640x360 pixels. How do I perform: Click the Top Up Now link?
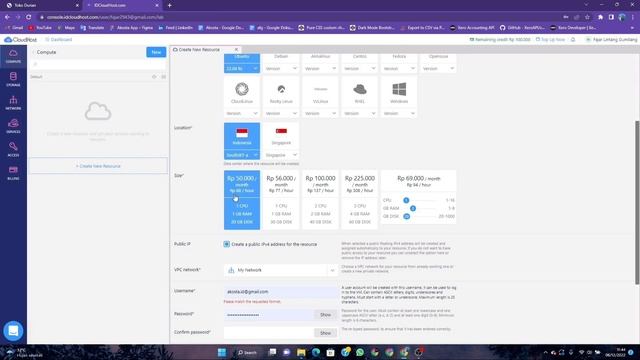click(550, 40)
